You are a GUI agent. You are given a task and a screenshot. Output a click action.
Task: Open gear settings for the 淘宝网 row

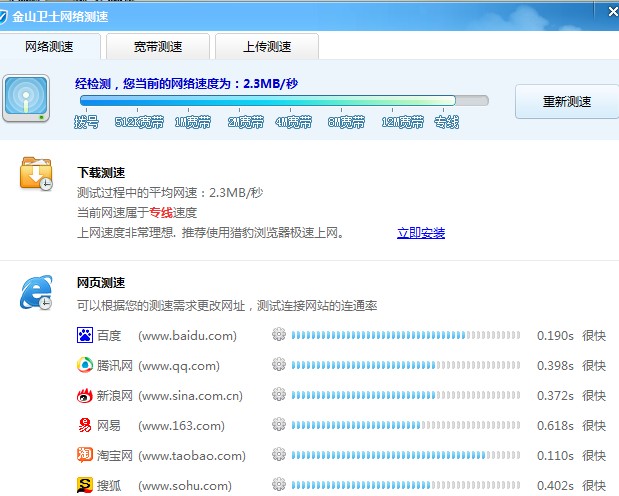279,455
